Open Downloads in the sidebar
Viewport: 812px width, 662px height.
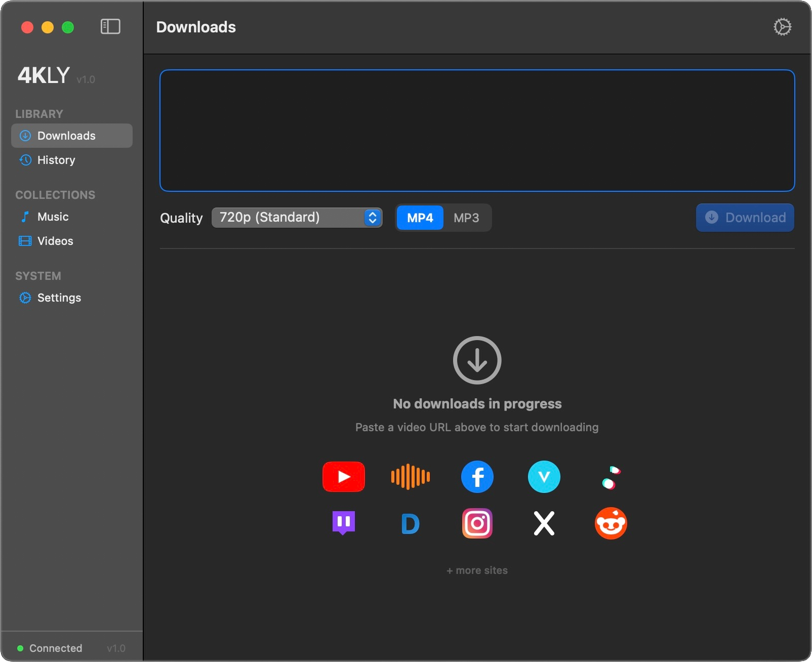tap(72, 136)
